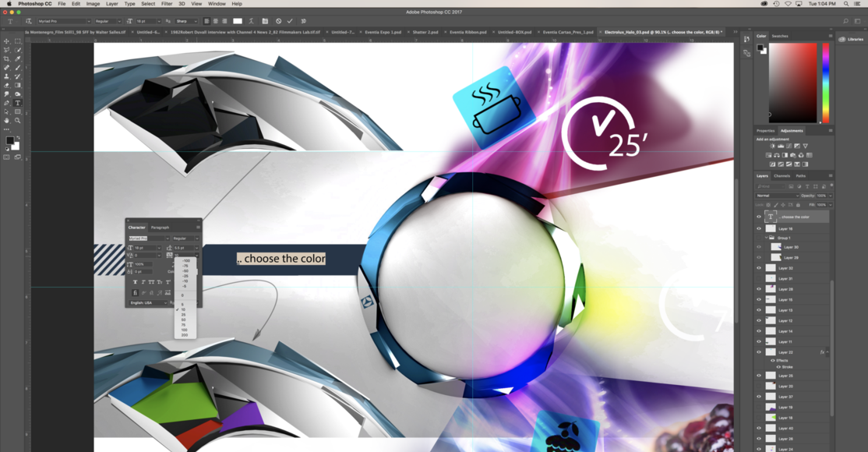
Task: Choose tracking value -50 from the list
Action: click(x=185, y=271)
